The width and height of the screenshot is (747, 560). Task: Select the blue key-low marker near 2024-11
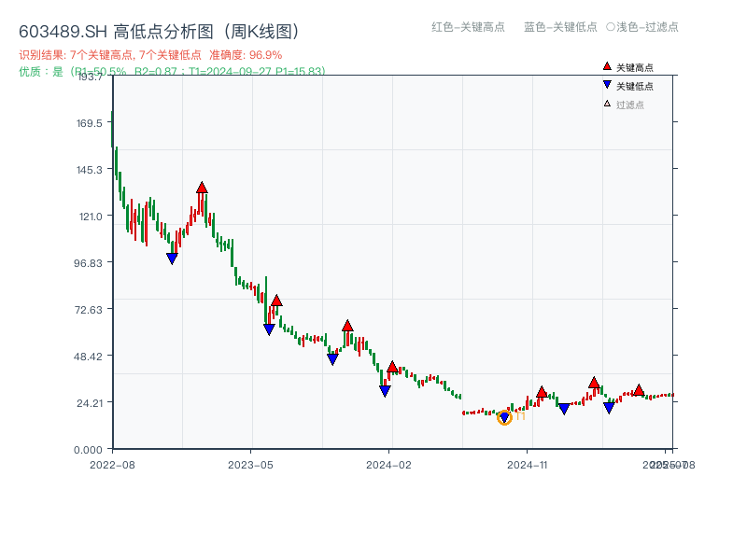[x=564, y=408]
